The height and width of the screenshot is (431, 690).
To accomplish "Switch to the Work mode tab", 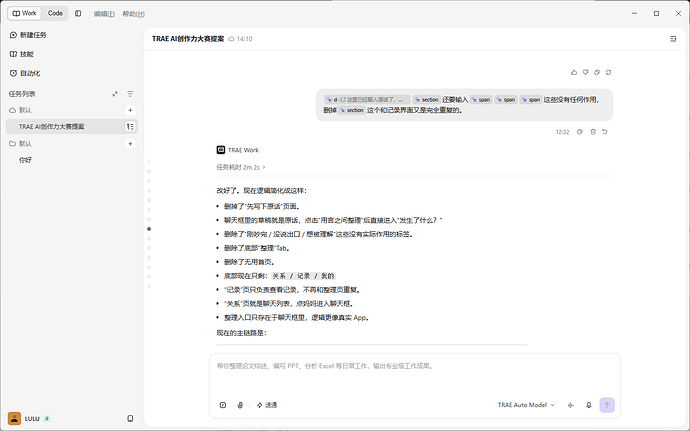I will [25, 13].
